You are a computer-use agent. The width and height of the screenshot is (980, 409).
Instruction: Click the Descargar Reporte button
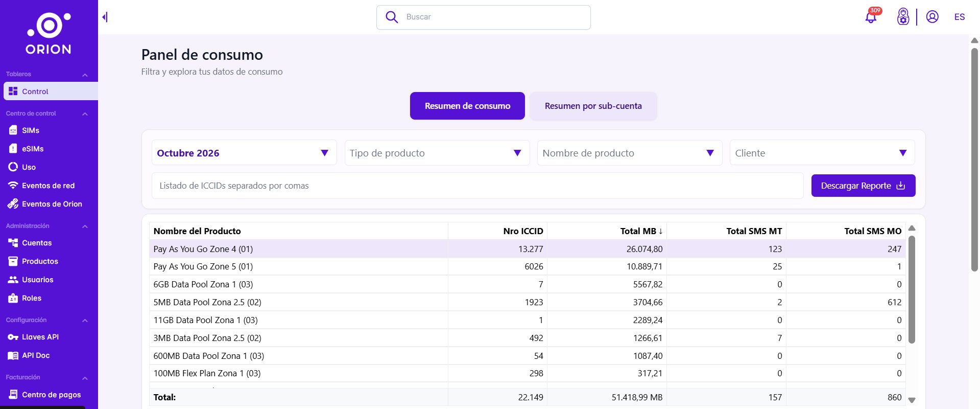[x=863, y=186]
